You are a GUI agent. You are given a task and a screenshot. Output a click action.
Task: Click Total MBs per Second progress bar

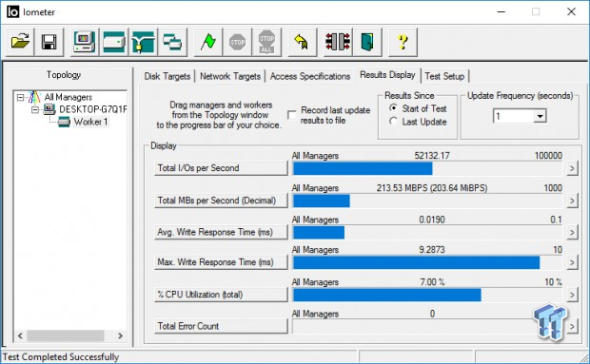[x=427, y=201]
